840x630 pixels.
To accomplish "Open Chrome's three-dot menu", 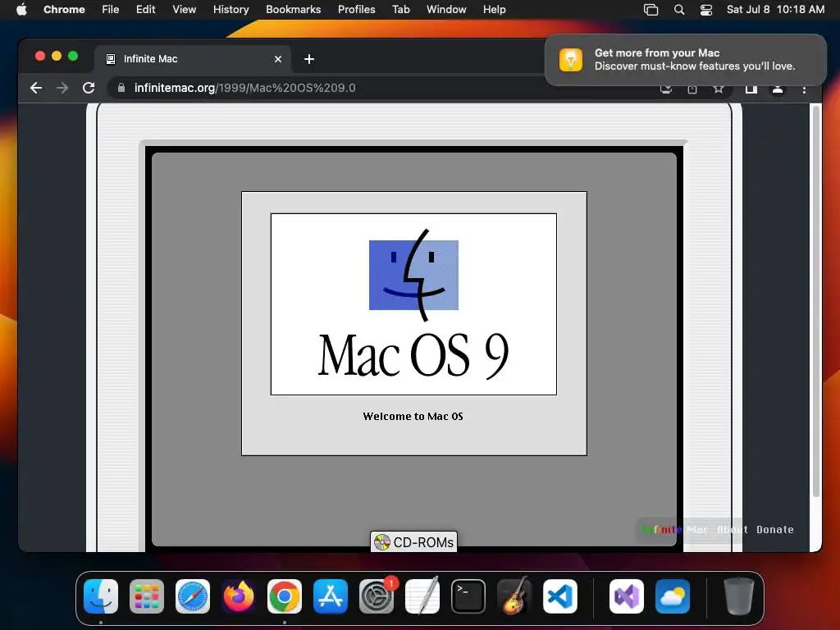I will (804, 89).
